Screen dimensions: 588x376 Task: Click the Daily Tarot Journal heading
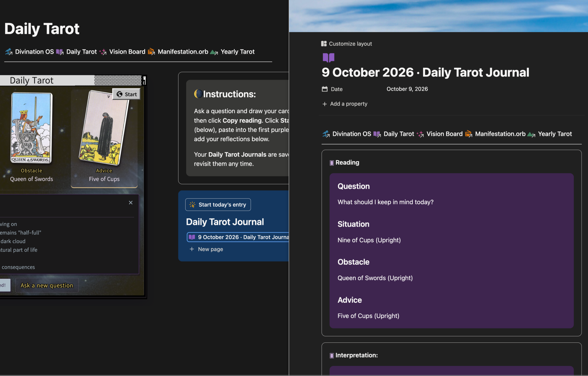pyautogui.click(x=225, y=222)
